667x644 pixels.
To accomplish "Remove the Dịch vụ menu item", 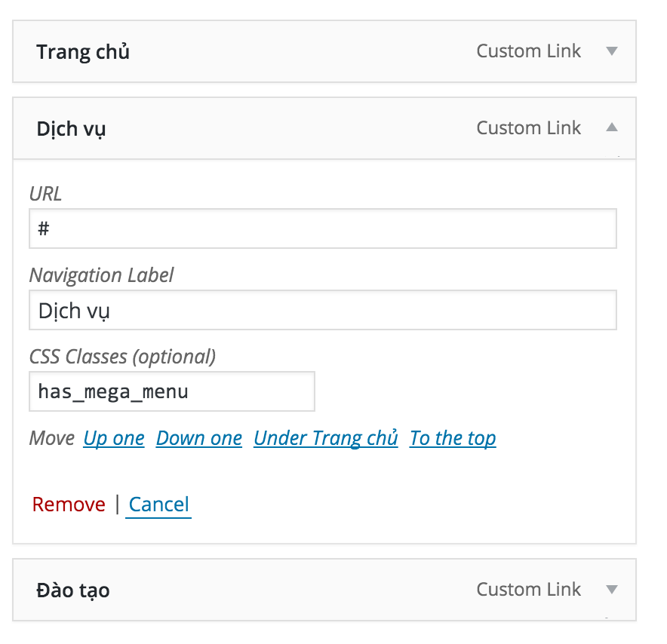I will click(x=69, y=504).
